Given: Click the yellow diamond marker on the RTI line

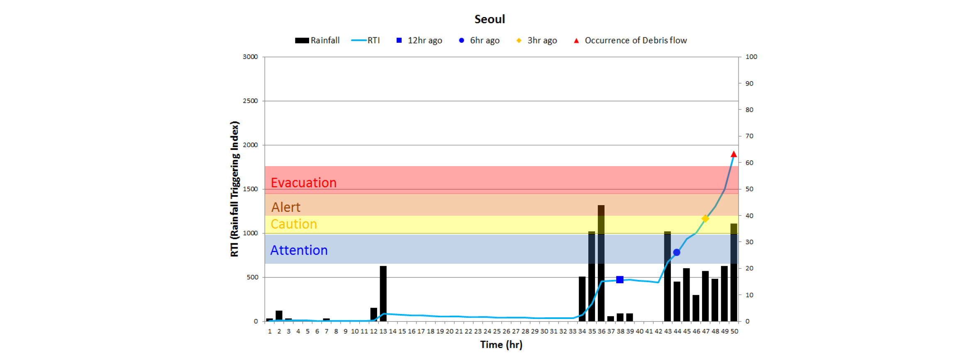Looking at the screenshot, I should click(x=705, y=218).
